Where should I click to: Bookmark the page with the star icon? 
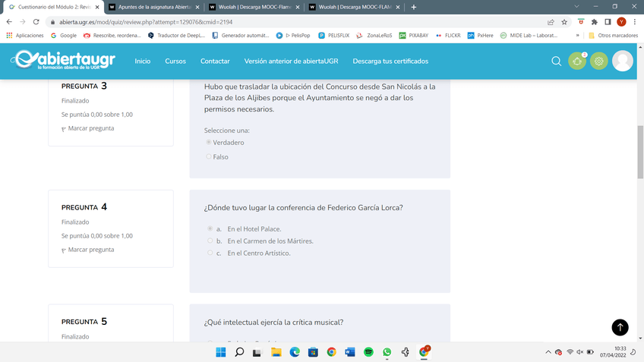coord(564,22)
